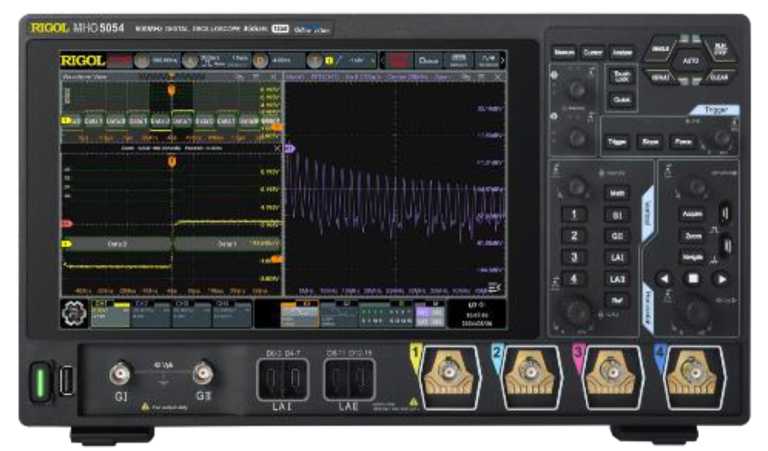Close the zoom info bar with X
The width and height of the screenshot is (768, 451).
point(277,148)
